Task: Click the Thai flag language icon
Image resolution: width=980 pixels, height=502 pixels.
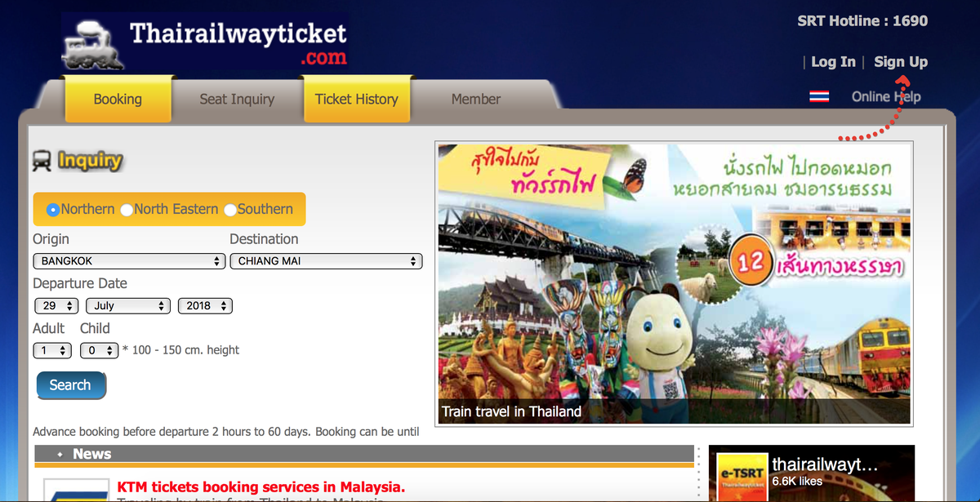Action: click(x=819, y=96)
